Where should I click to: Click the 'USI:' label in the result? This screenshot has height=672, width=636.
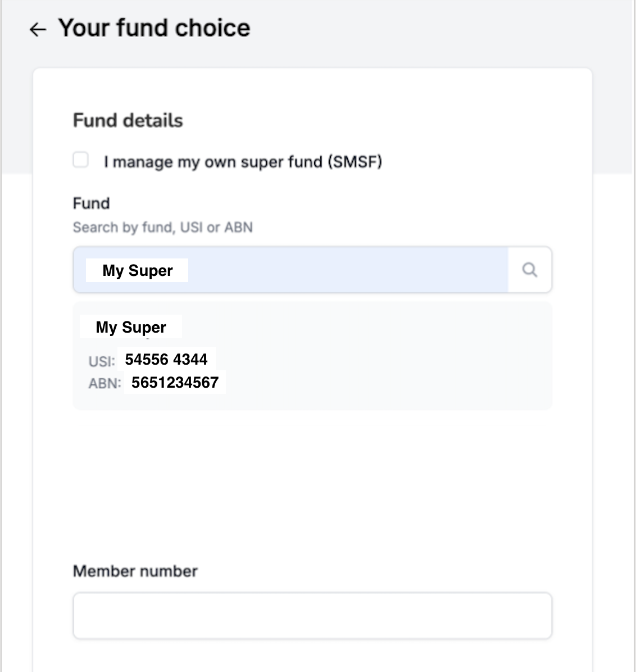102,362
